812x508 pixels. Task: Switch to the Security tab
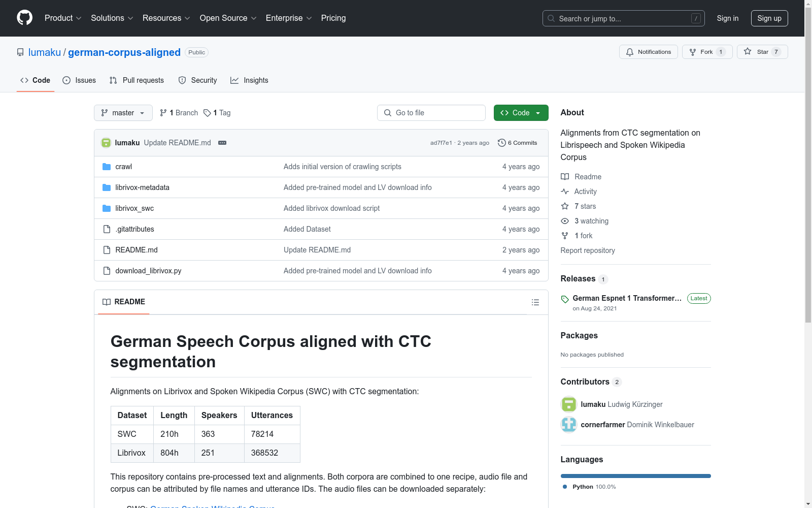197,80
